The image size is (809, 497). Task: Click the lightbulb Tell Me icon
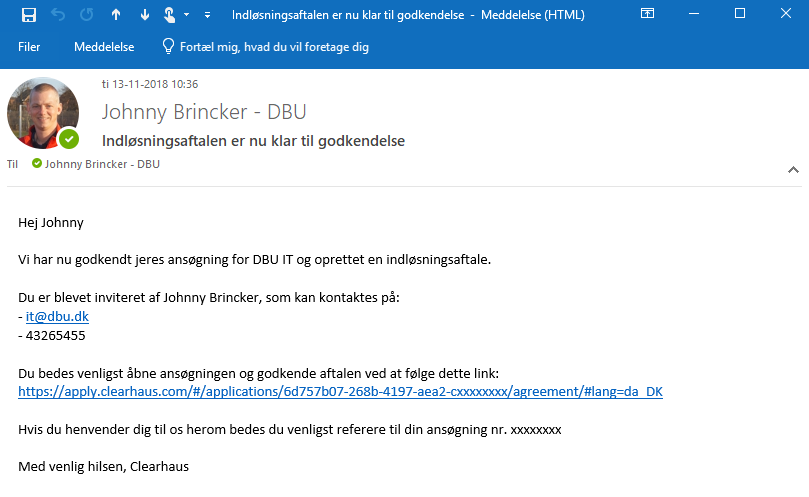point(168,47)
